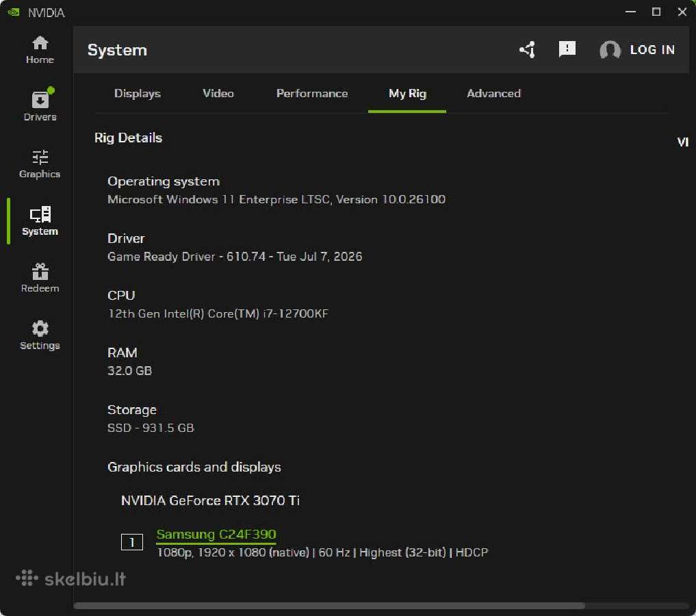Minimize the NVIDIA window
This screenshot has width=696, height=616.
coord(630,12)
